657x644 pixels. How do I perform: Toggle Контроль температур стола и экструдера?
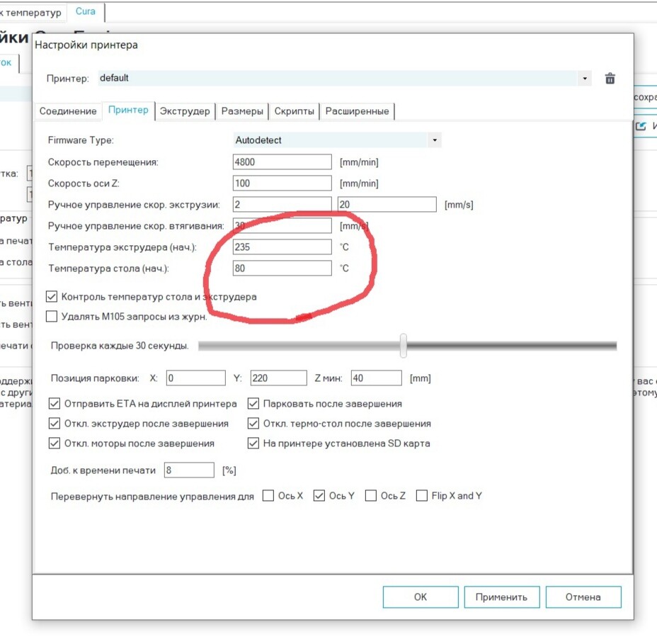(52, 297)
